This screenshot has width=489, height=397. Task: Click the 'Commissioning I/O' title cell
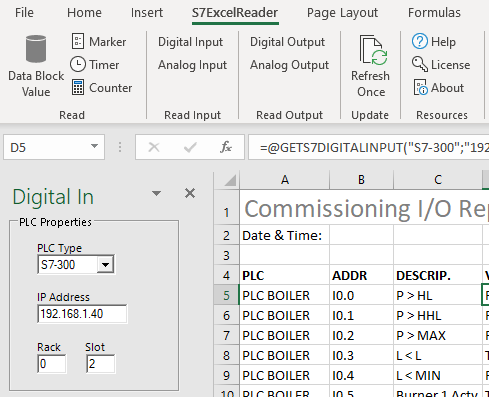tap(364, 208)
